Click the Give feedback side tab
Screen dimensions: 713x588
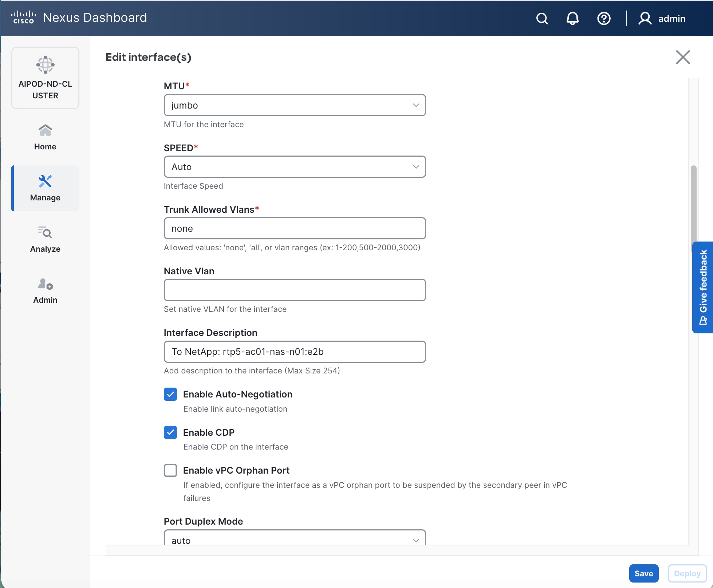tap(703, 287)
